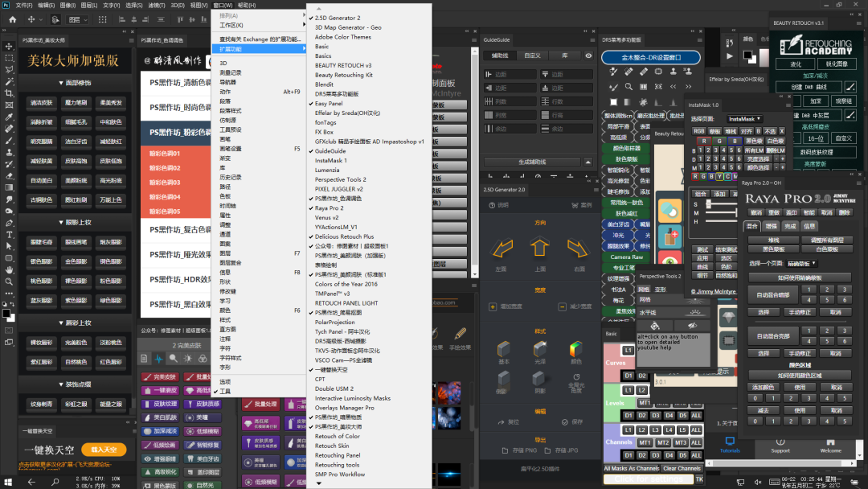Click the 说明 help icon in 2.5D Generator
Screen dimensions: 868x489
[492, 205]
